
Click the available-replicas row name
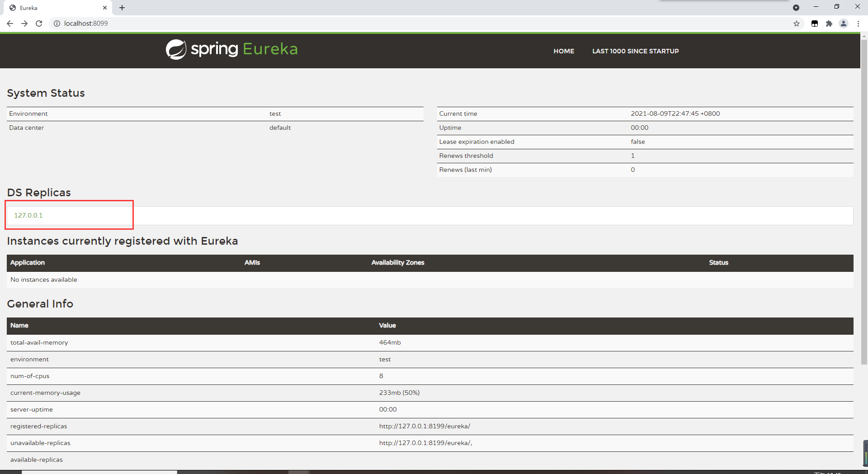tap(37, 460)
